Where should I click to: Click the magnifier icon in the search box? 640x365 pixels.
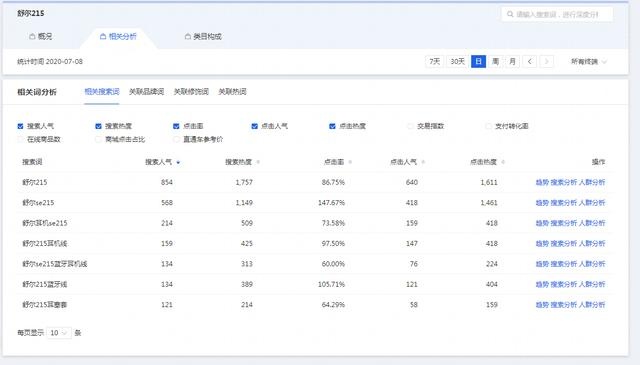pos(510,14)
